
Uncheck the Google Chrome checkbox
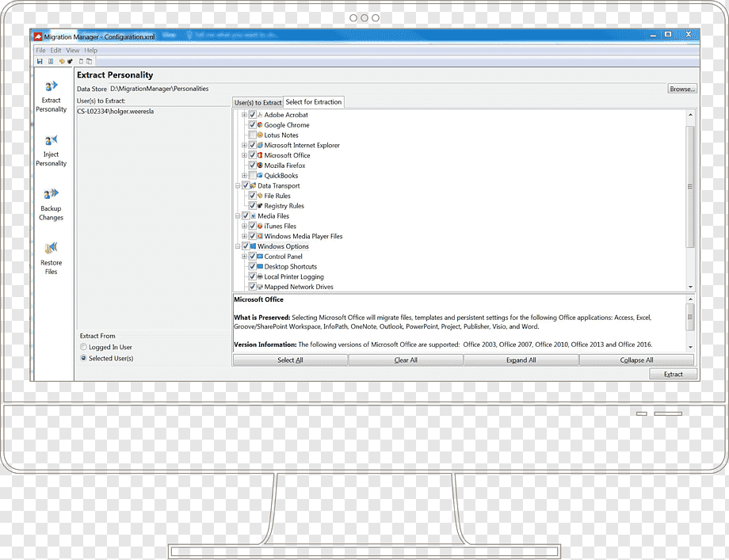click(252, 125)
